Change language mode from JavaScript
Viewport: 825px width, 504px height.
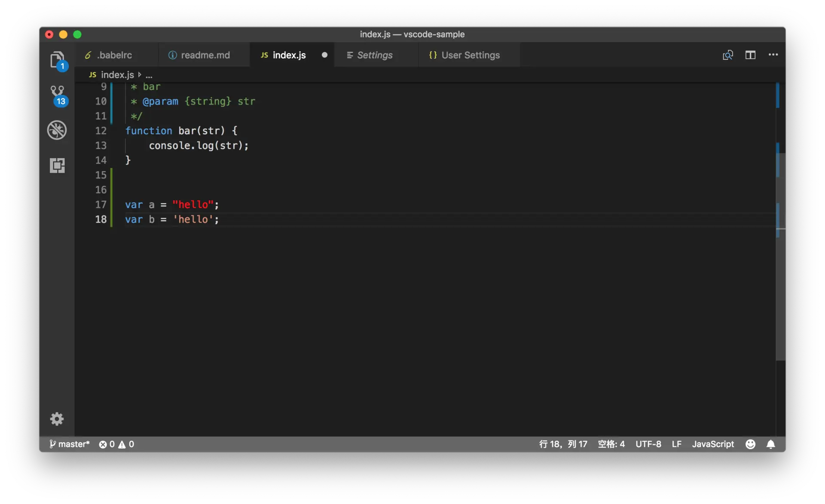[712, 444]
